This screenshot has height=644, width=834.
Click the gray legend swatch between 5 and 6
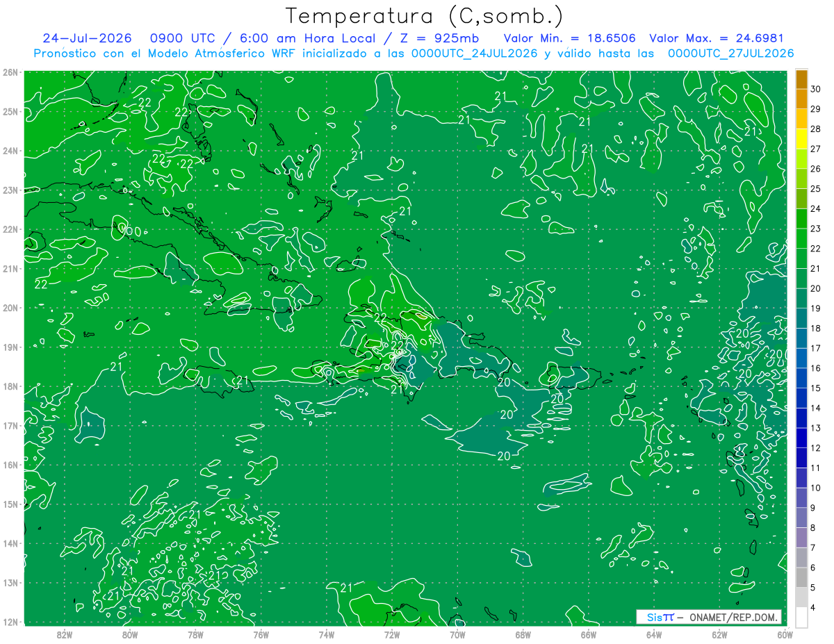click(x=801, y=578)
